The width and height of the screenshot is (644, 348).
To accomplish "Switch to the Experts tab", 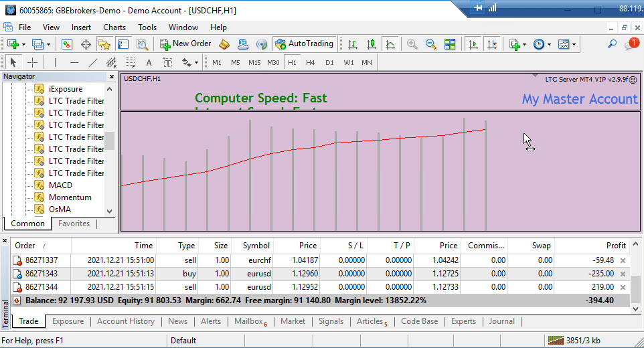I will (x=463, y=321).
